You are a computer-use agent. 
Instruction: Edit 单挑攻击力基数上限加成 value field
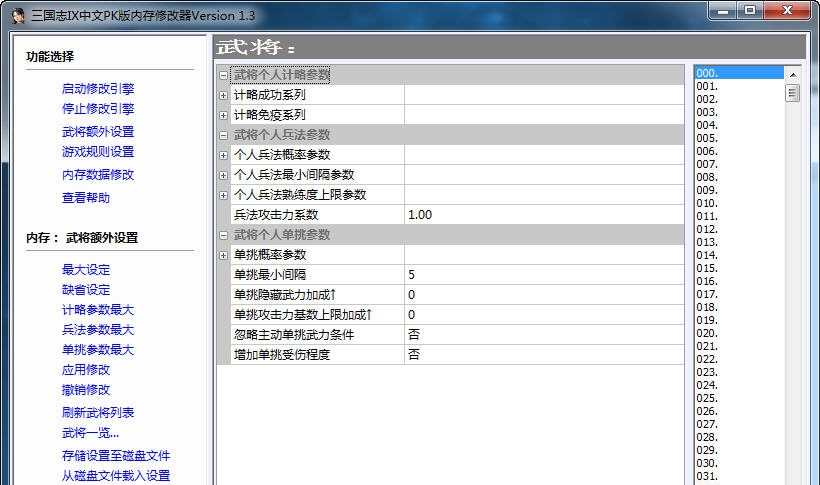544,315
